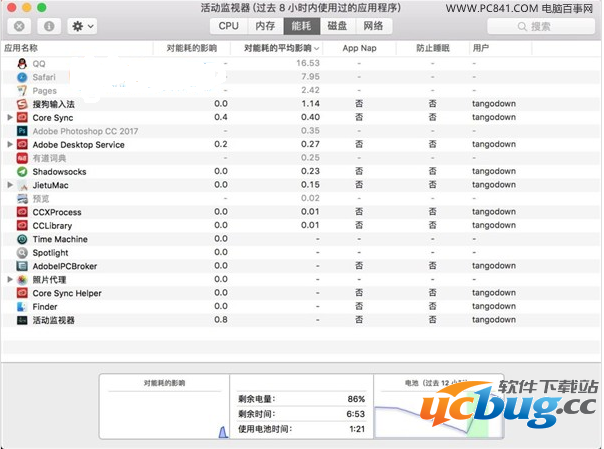Viewport: 604px width, 449px height.
Task: Click the AdobeIPCBroker row name
Action: (65, 266)
